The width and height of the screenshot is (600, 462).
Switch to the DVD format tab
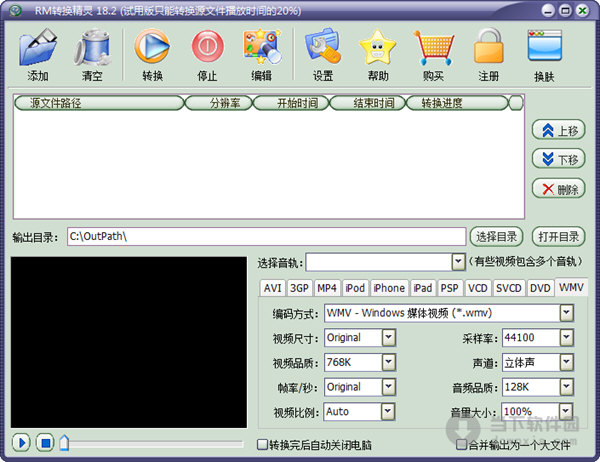[x=540, y=288]
